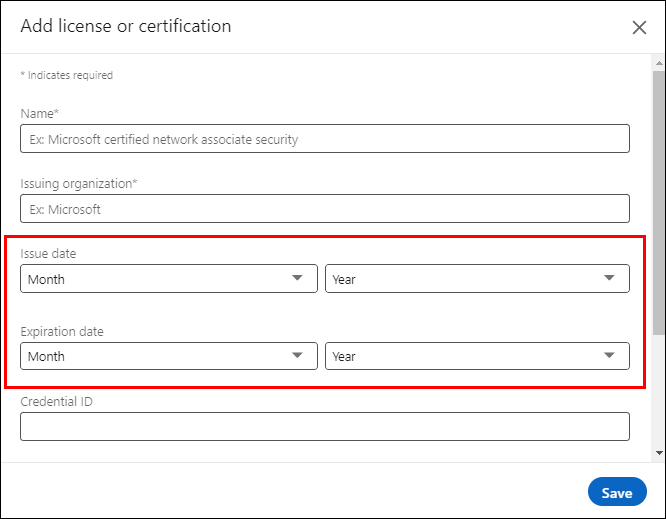Close the Add license or certification dialog
666x519 pixels.
click(639, 28)
